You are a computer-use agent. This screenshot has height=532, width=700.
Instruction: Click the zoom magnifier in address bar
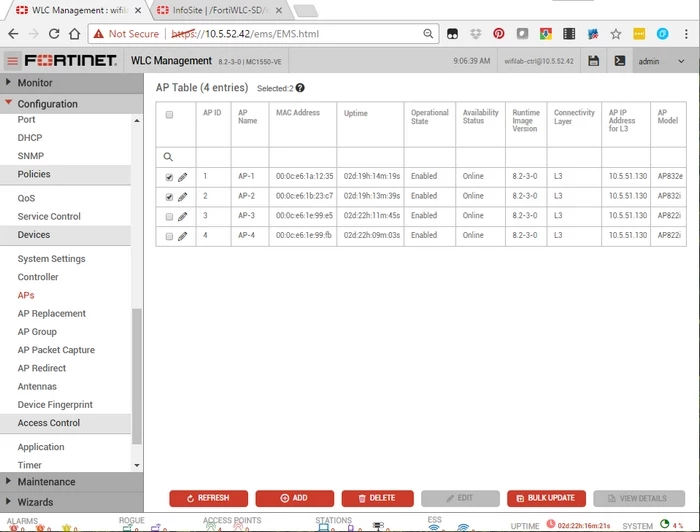click(428, 34)
